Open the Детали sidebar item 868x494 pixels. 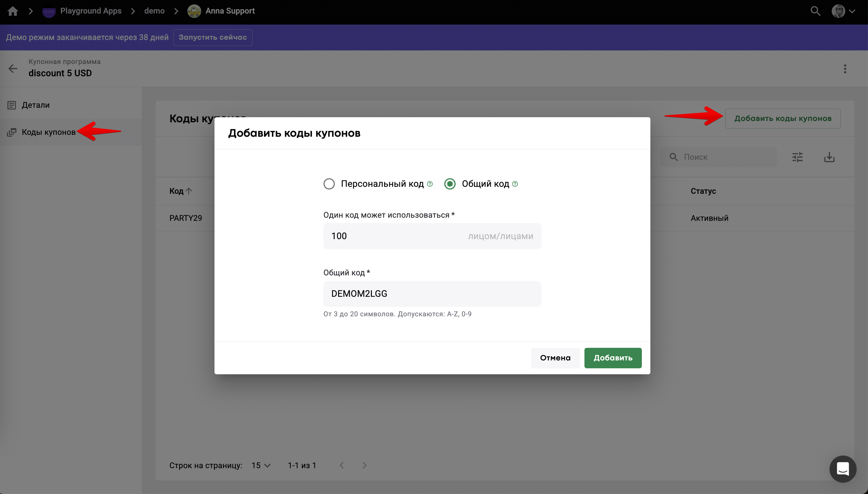click(36, 105)
